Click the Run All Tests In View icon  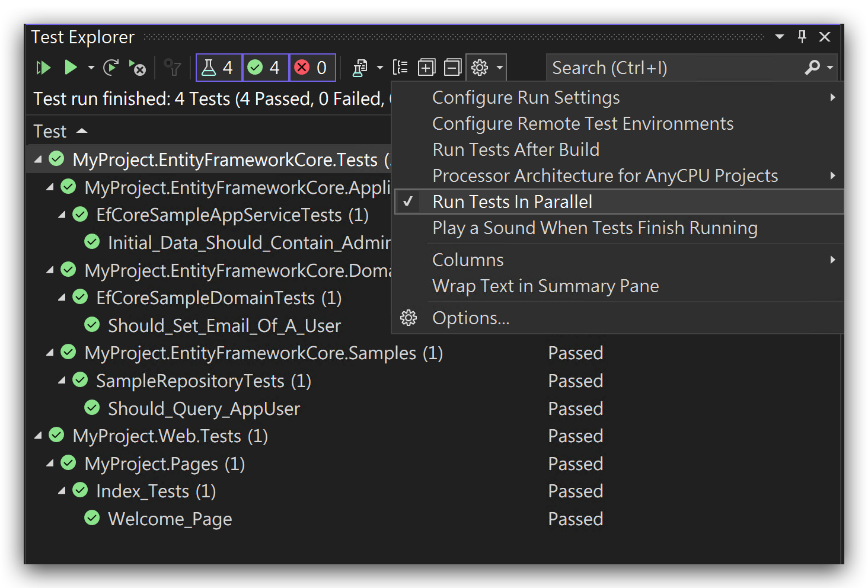click(x=42, y=67)
